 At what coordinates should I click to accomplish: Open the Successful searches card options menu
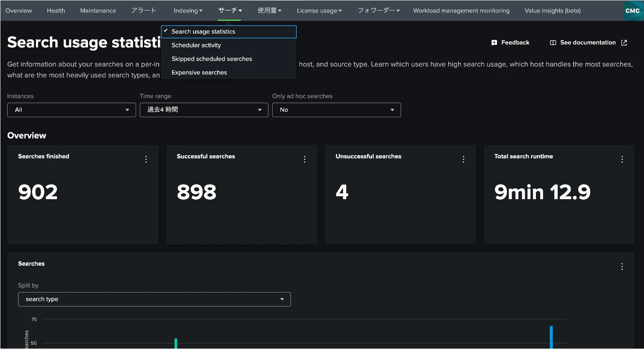304,159
